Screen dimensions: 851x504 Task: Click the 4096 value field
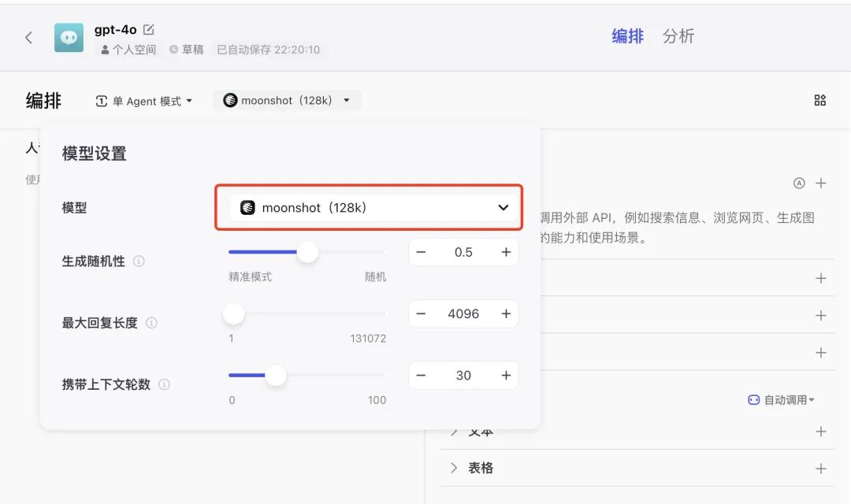point(463,314)
